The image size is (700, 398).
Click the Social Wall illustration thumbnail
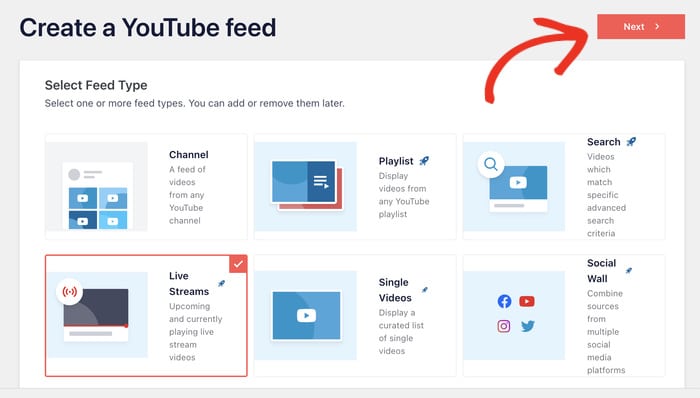[514, 315]
